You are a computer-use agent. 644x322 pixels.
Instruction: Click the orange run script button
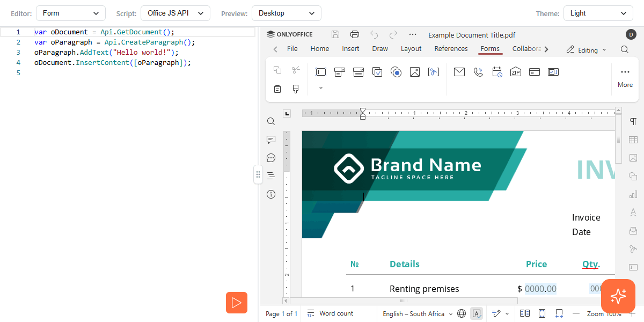coord(236,303)
